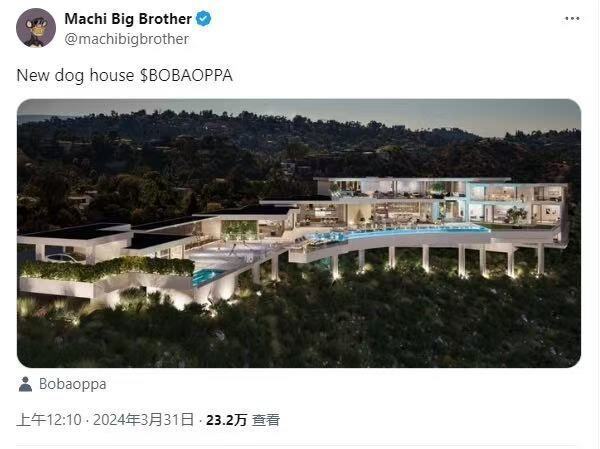Open the Machi Big Brother display name
The width and height of the screenshot is (600, 449).
click(128, 19)
